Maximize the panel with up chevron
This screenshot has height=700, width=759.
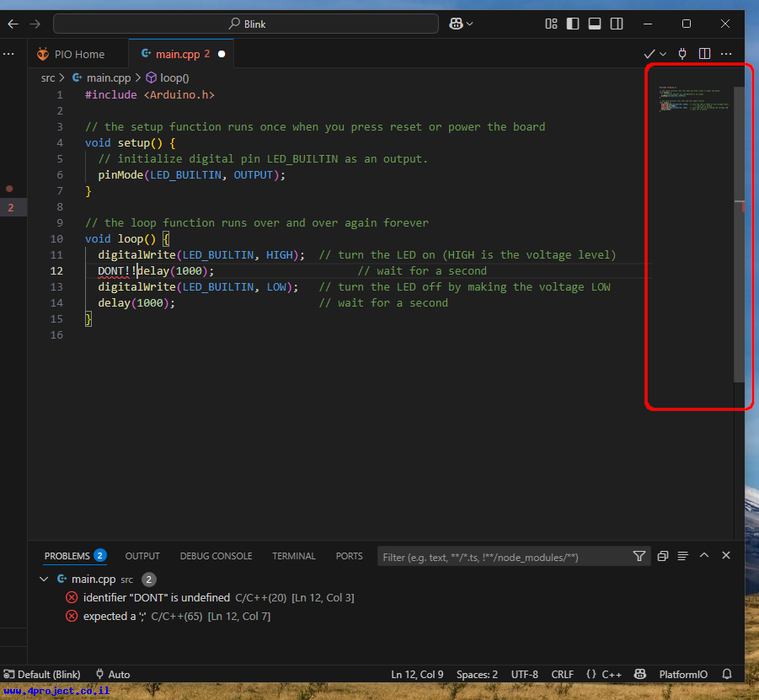click(704, 556)
